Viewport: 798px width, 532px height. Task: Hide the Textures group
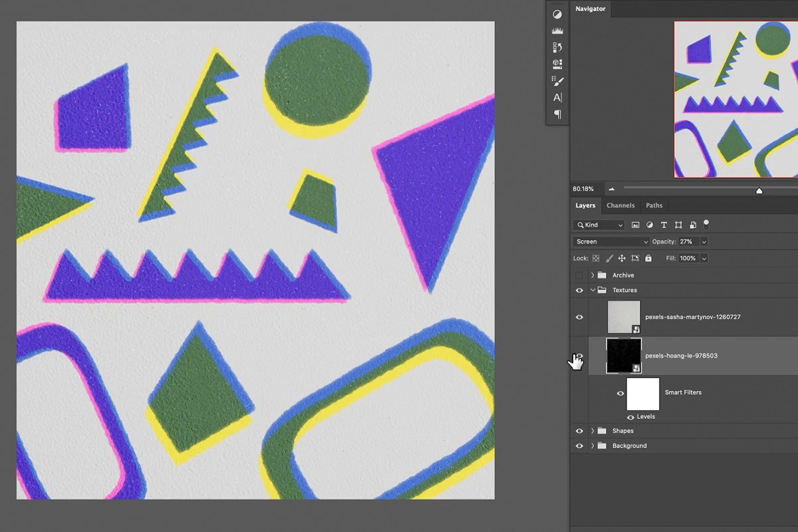[579, 290]
